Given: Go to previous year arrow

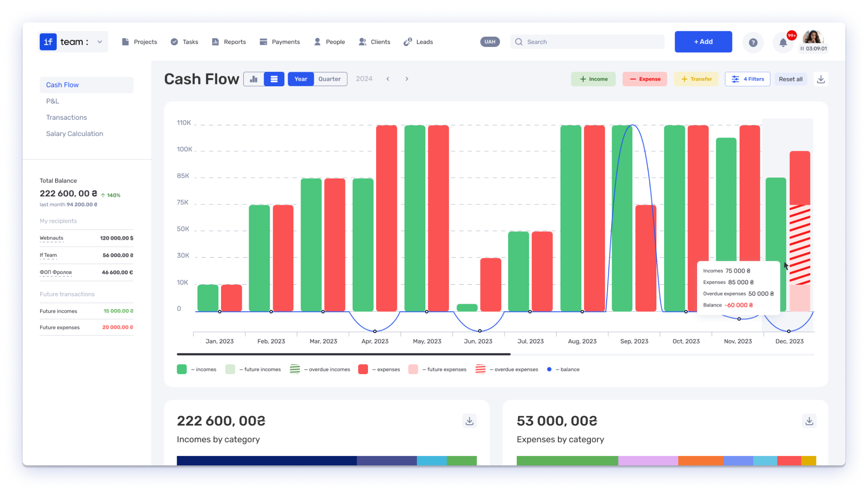Looking at the screenshot, I should tap(388, 79).
